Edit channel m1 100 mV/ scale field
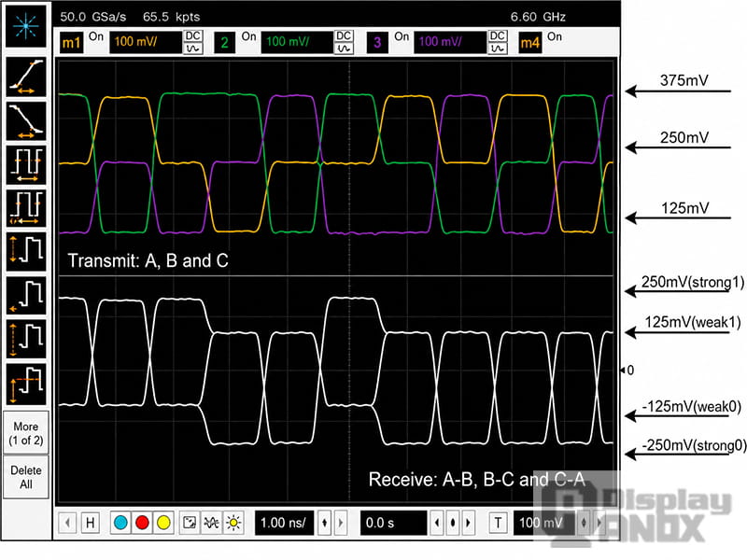The image size is (747, 560). [146, 42]
